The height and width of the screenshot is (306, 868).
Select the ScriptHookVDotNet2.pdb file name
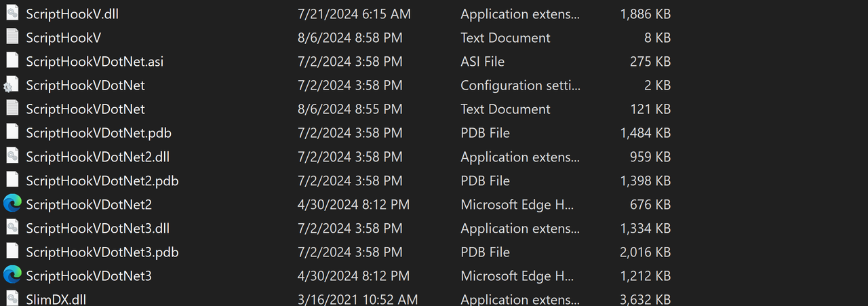pyautogui.click(x=102, y=180)
